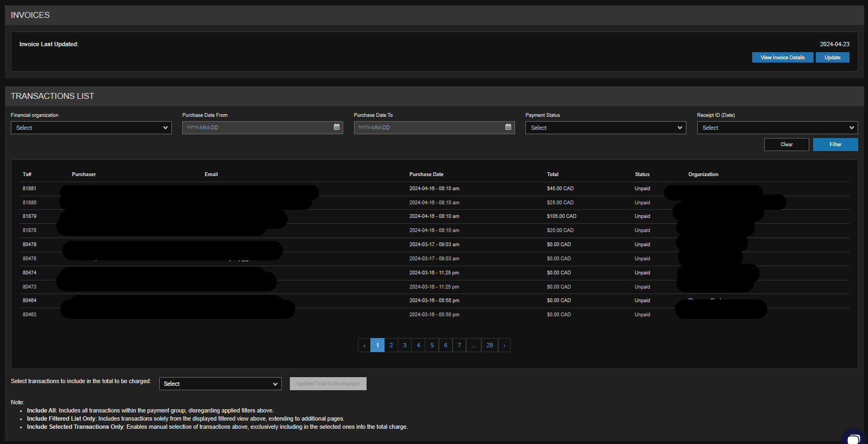
Task: Click Update Total to be charged
Action: (x=328, y=384)
